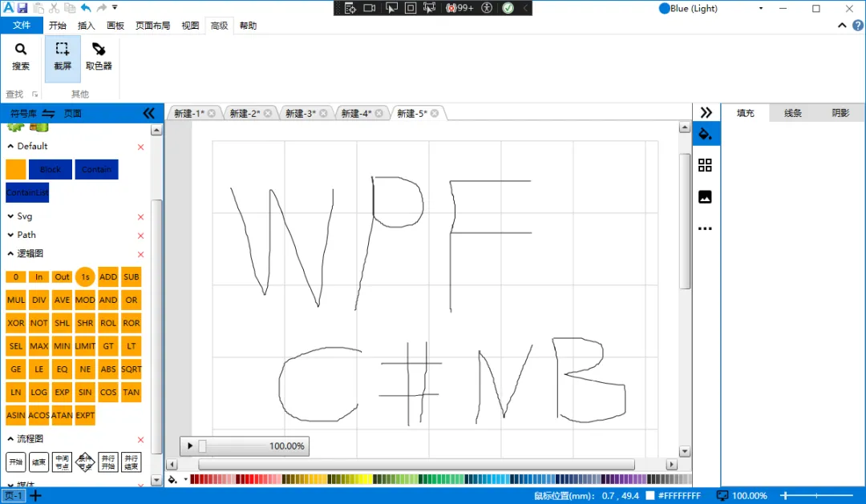This screenshot has height=504, width=866.
Task: Open the 取色器 color picker tool
Action: [98, 58]
